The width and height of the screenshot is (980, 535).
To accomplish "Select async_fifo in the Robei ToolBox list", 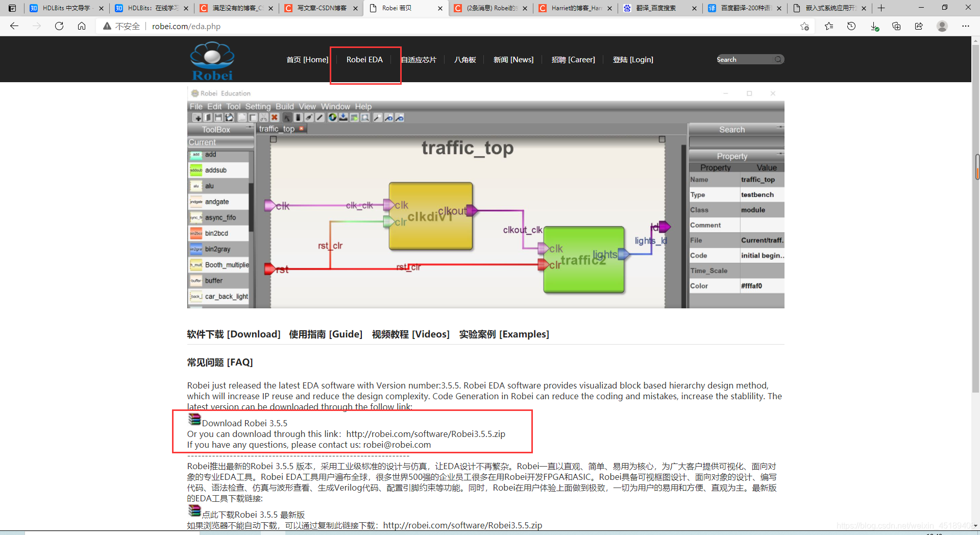I will pos(218,217).
